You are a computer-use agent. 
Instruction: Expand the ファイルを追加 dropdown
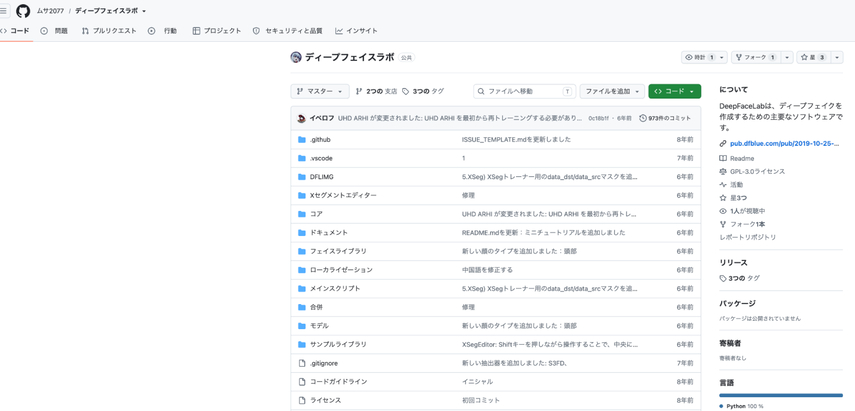pyautogui.click(x=612, y=92)
